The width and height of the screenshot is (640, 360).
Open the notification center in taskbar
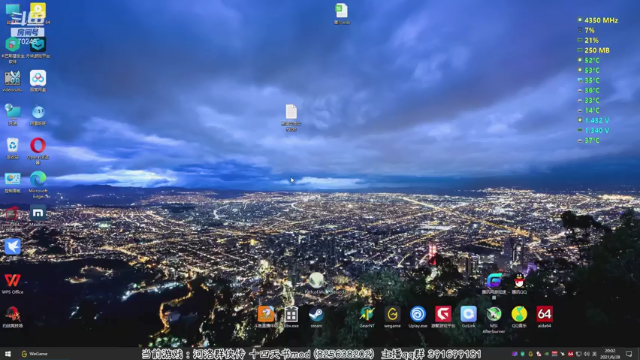pos(629,354)
